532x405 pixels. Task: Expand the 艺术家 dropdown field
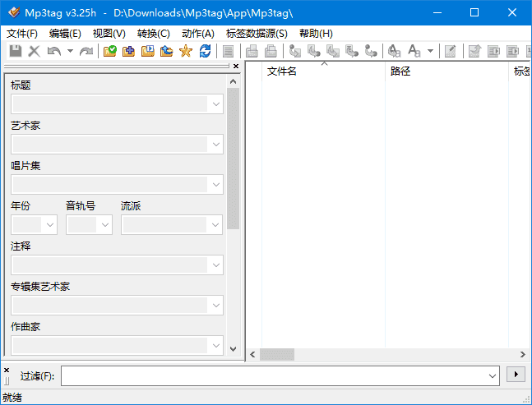216,145
